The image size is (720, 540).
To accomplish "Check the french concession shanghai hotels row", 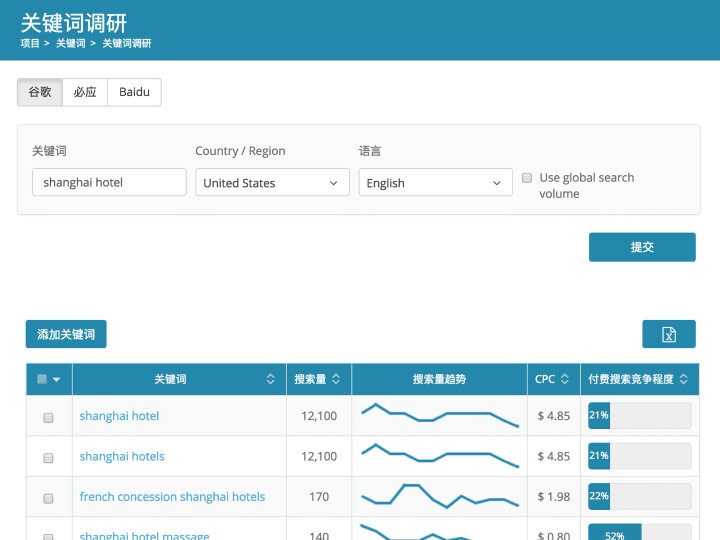I will 48,498.
